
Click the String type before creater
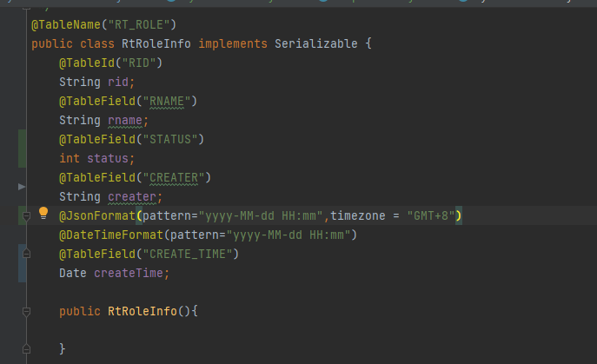[80, 197]
